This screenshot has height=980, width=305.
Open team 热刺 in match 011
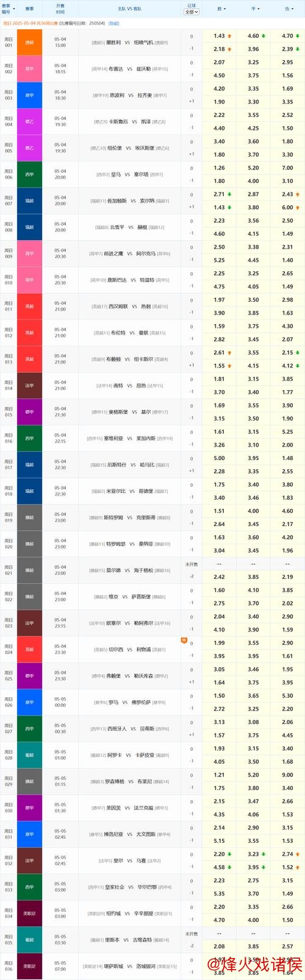tap(146, 307)
